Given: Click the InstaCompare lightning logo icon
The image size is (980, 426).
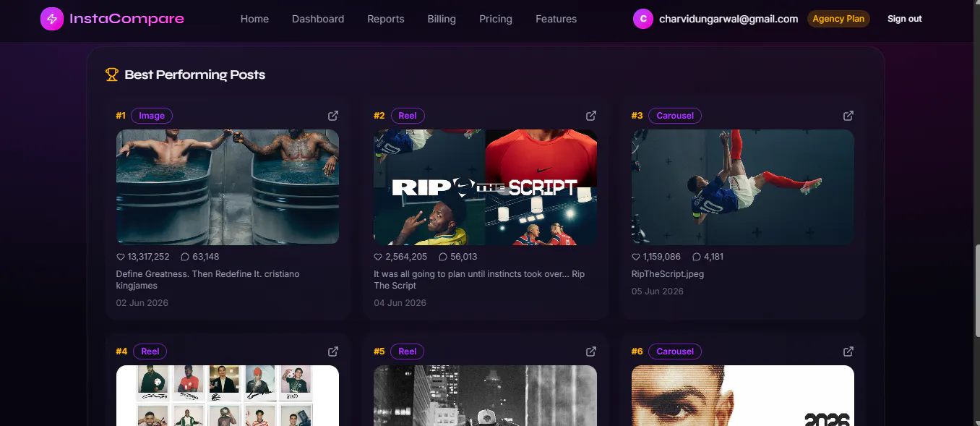Looking at the screenshot, I should coord(52,19).
